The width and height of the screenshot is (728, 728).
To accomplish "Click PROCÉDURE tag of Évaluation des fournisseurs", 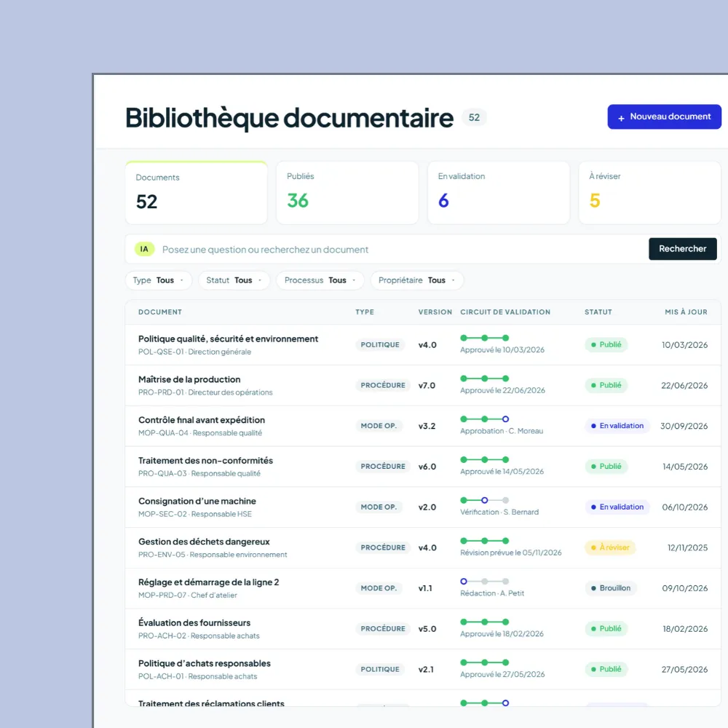I will click(x=383, y=629).
